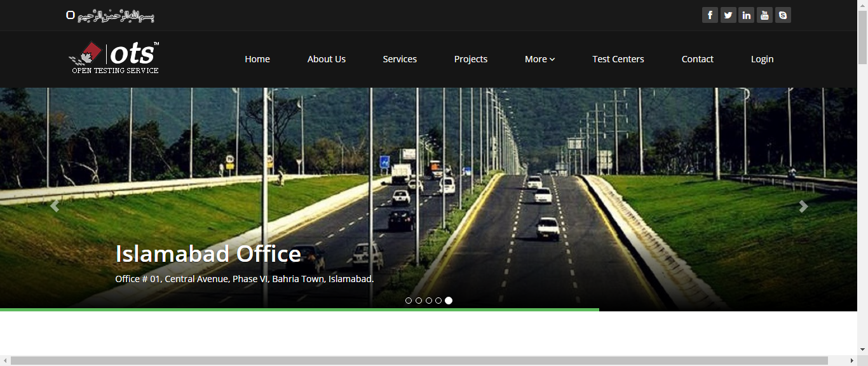Click the Login link
This screenshot has width=868, height=366.
[762, 58]
